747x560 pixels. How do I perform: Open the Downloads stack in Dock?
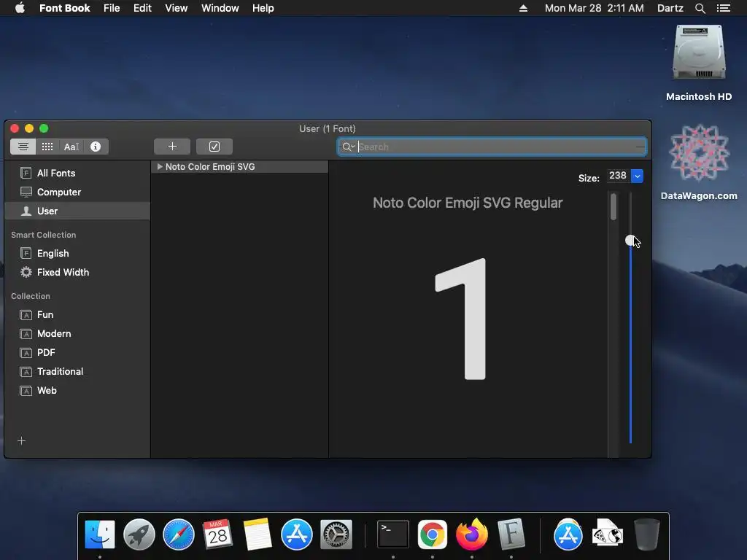click(x=607, y=533)
